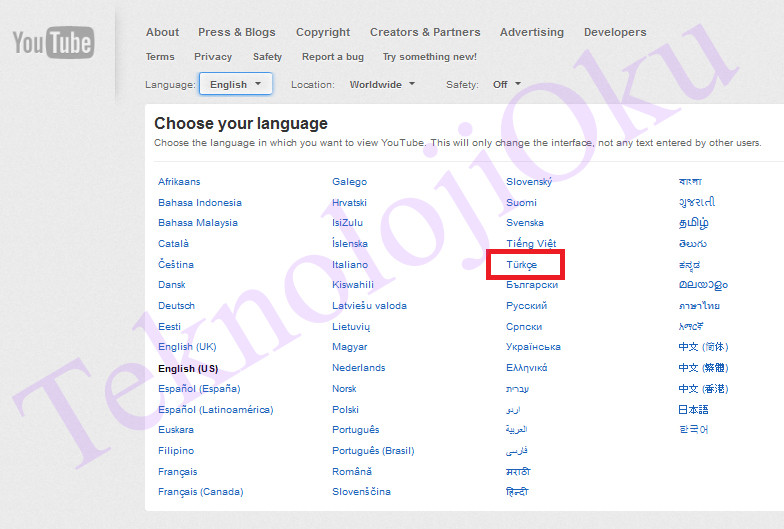This screenshot has height=529, width=784.
Task: Select Српски language
Action: pyautogui.click(x=524, y=326)
